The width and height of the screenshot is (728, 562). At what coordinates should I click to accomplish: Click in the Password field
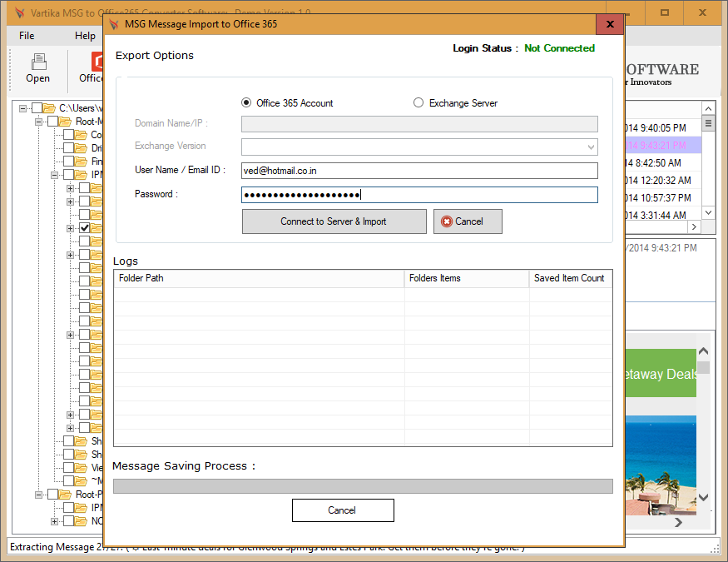[x=419, y=195]
